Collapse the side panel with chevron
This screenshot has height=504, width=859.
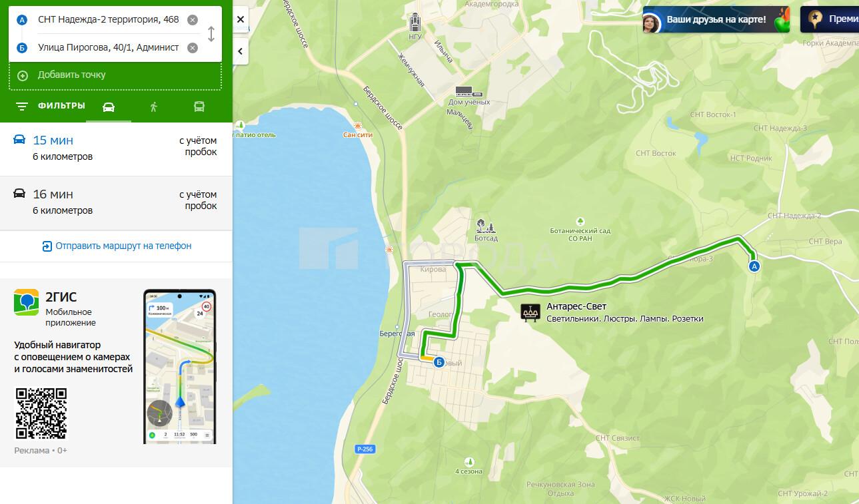(x=241, y=51)
